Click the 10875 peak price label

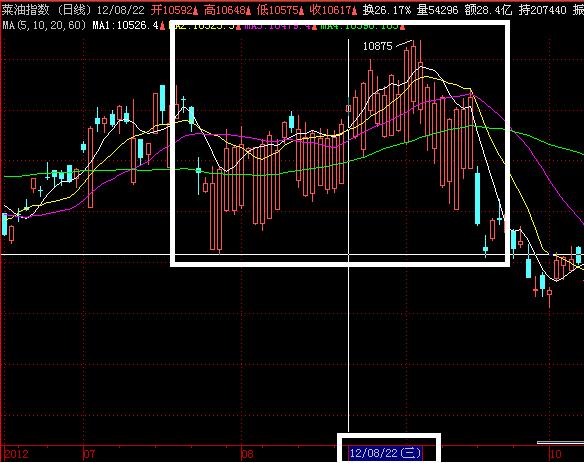pos(377,46)
